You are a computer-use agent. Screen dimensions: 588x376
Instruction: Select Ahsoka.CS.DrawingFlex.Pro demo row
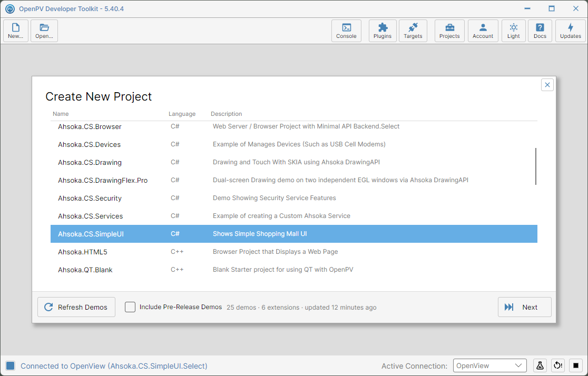coord(293,180)
